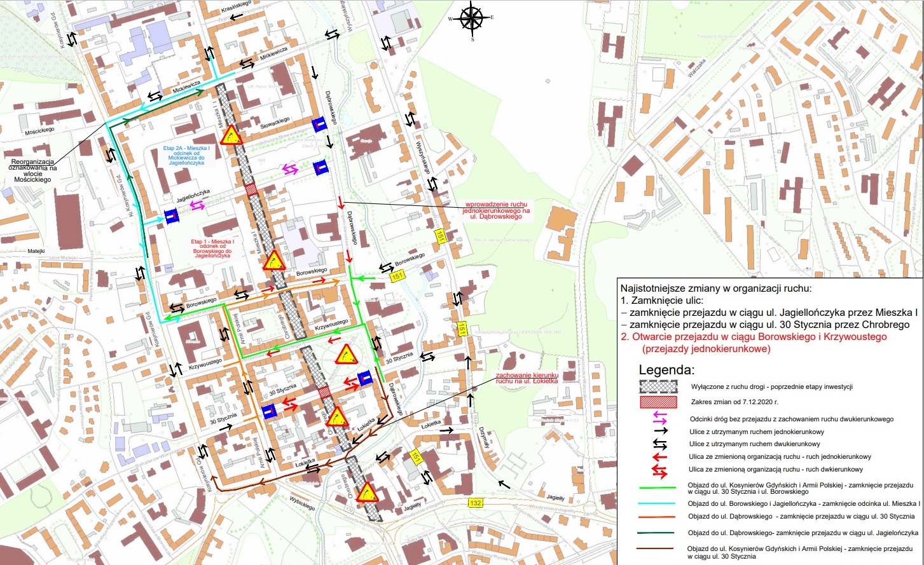Click the blue dead-end sign on Jagiellończyka

pyautogui.click(x=170, y=217)
